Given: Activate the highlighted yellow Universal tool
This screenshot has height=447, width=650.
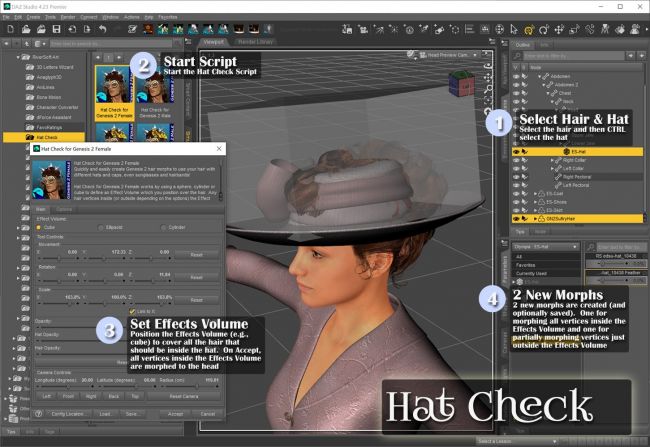Looking at the screenshot, I should [x=529, y=29].
